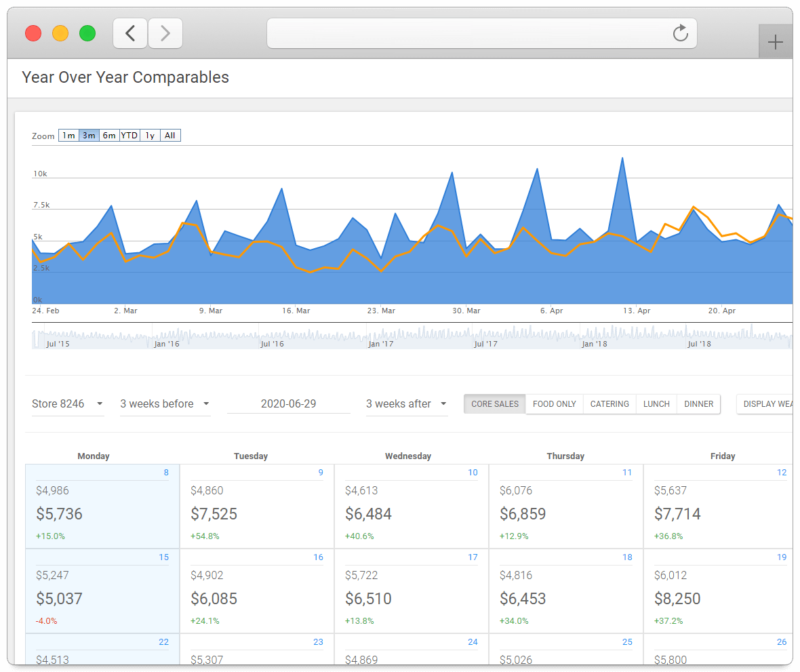Screen dimensions: 800x672
Task: Click the red traffic light window control
Action: click(33, 33)
